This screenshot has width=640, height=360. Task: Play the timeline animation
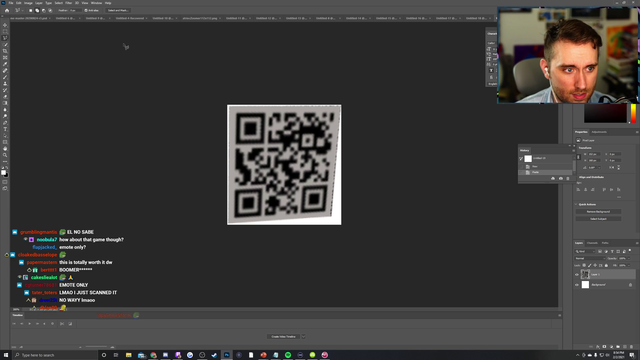click(29, 324)
